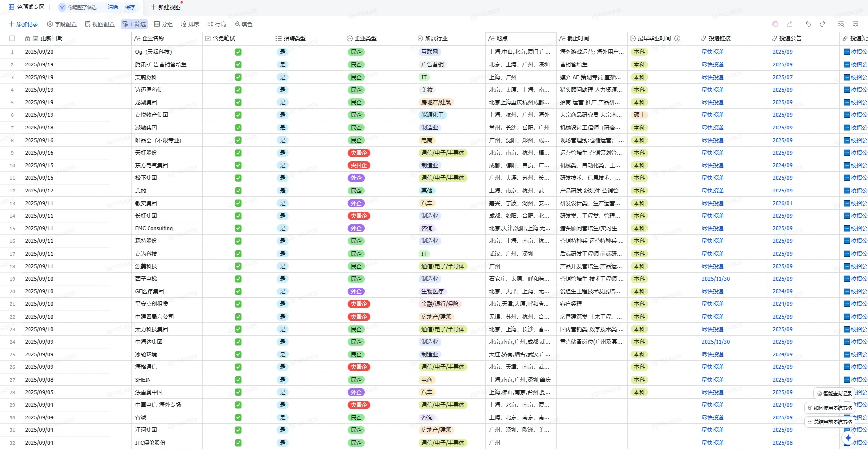Click 保存 to save filter changes

130,7
